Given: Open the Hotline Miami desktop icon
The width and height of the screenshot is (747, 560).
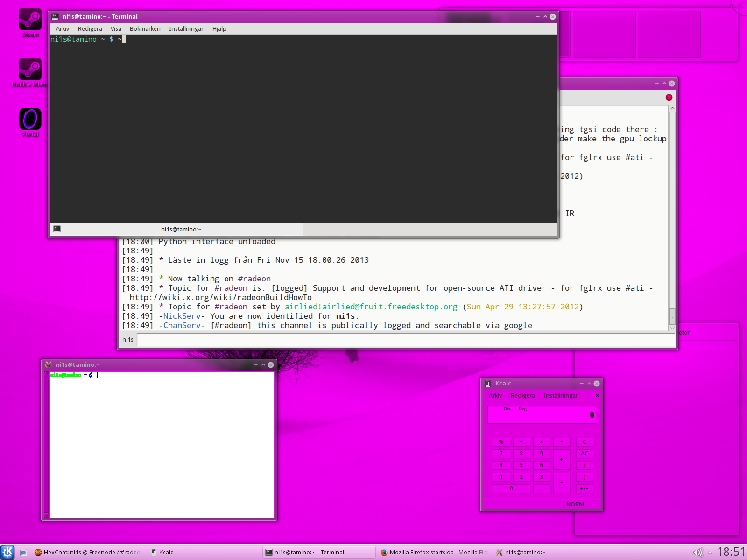Looking at the screenshot, I should [30, 70].
